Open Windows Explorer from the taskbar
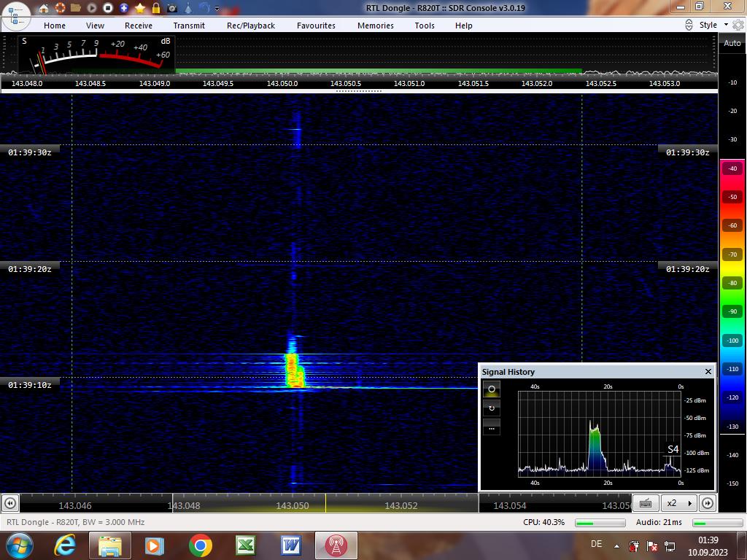 pyautogui.click(x=109, y=545)
